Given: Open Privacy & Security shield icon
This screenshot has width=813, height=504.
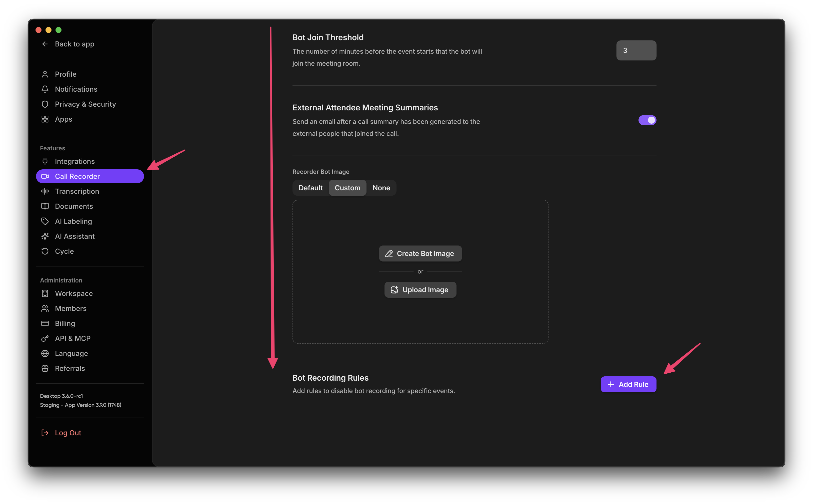Looking at the screenshot, I should (x=45, y=104).
